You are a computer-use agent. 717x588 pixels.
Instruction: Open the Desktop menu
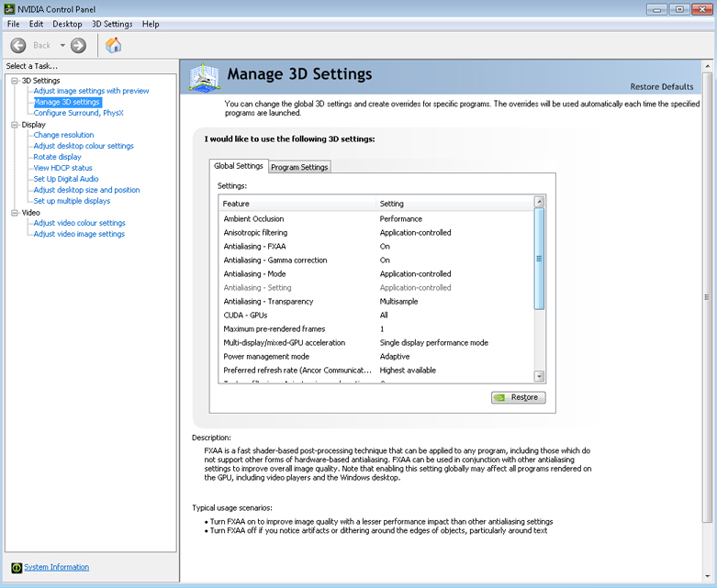[x=67, y=24]
